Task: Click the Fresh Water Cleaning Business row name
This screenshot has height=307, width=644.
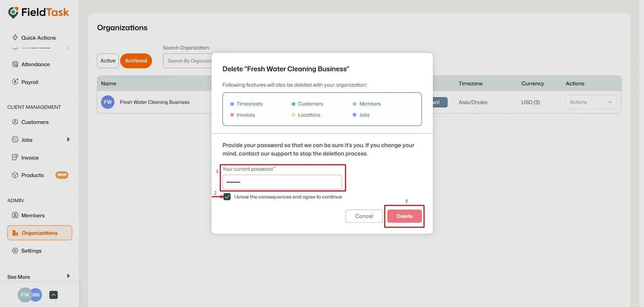Action: (155, 102)
